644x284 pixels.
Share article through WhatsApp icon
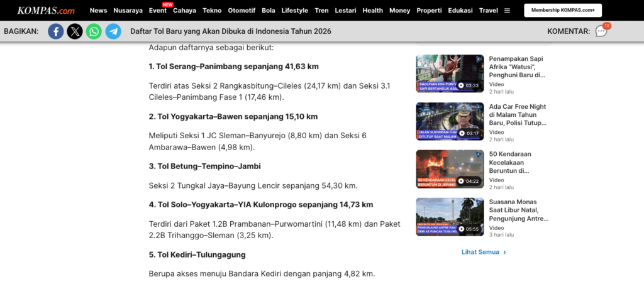(94, 31)
